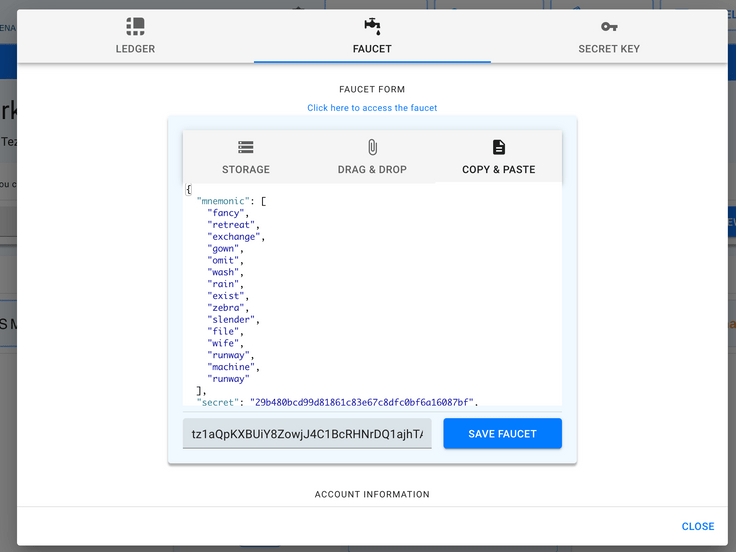The height and width of the screenshot is (552, 736).
Task: Click the word "retreat" in the mnemonic
Action: pyautogui.click(x=231, y=225)
